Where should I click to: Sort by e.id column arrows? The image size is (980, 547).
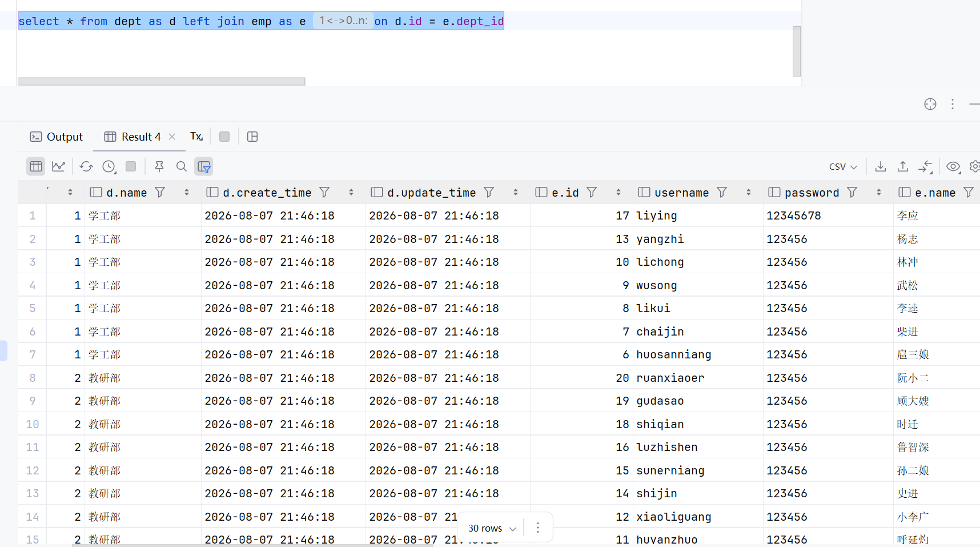[618, 193]
